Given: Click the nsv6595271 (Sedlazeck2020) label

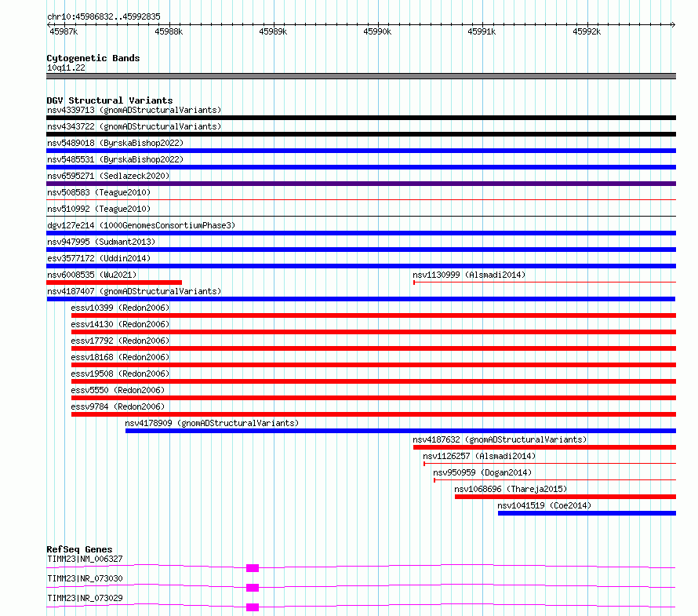Looking at the screenshot, I should (x=108, y=176).
